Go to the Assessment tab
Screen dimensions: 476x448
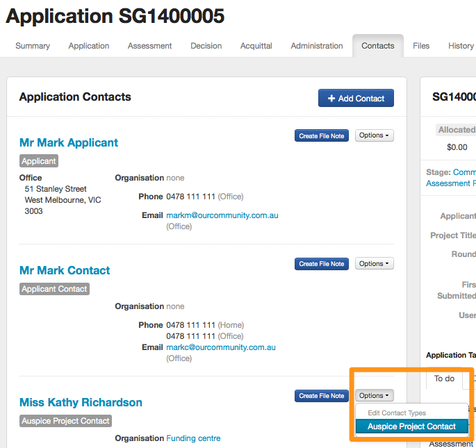[149, 46]
